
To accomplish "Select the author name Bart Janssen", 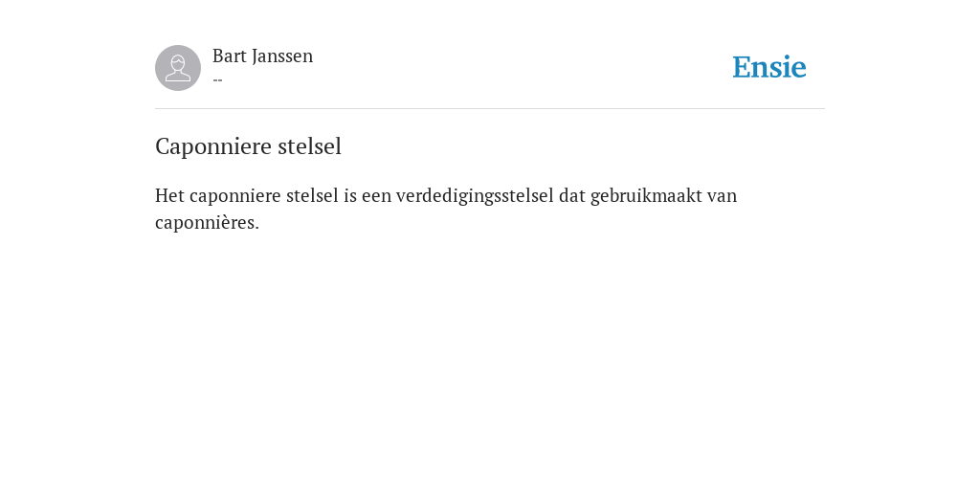I will coord(262,56).
